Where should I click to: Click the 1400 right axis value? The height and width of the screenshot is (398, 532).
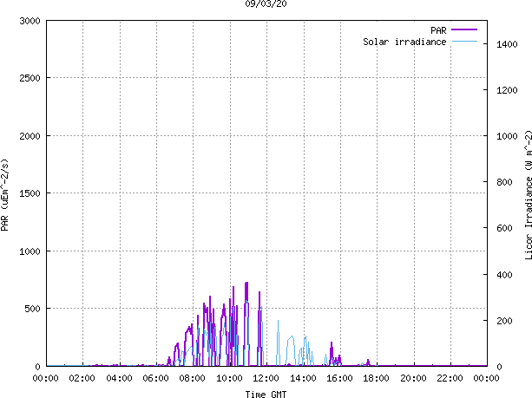507,44
